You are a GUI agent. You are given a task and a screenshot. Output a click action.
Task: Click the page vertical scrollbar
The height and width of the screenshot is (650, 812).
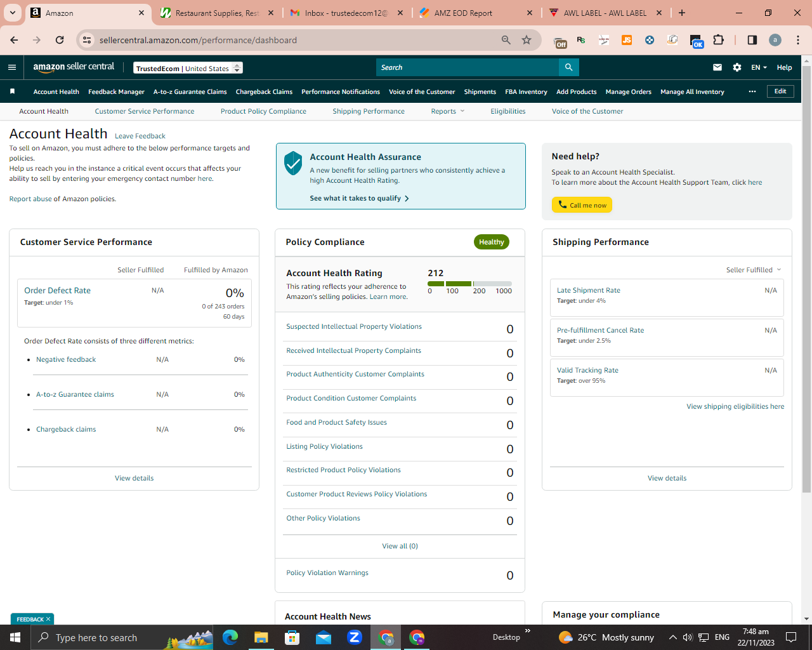pos(807,279)
